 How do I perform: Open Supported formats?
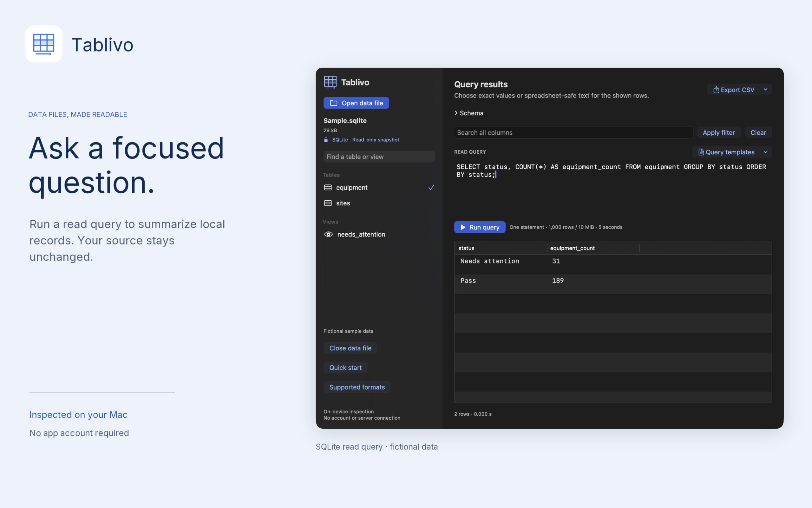click(357, 387)
